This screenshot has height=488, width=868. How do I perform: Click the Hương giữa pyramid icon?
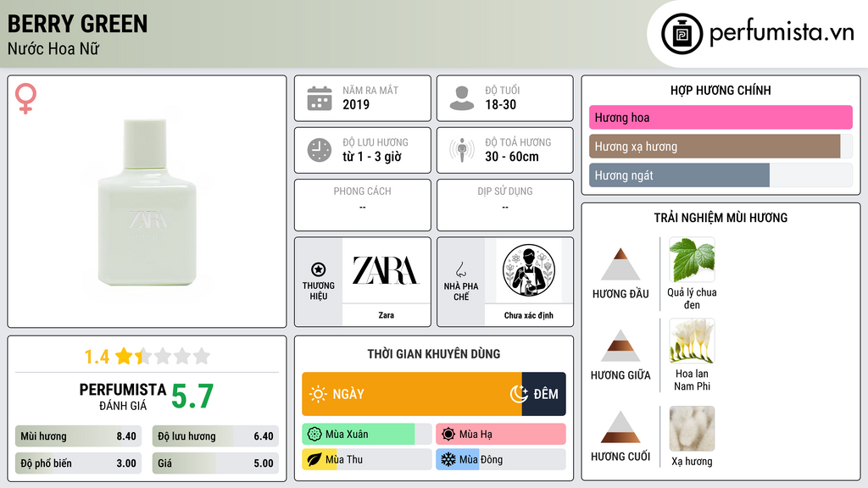(x=620, y=346)
